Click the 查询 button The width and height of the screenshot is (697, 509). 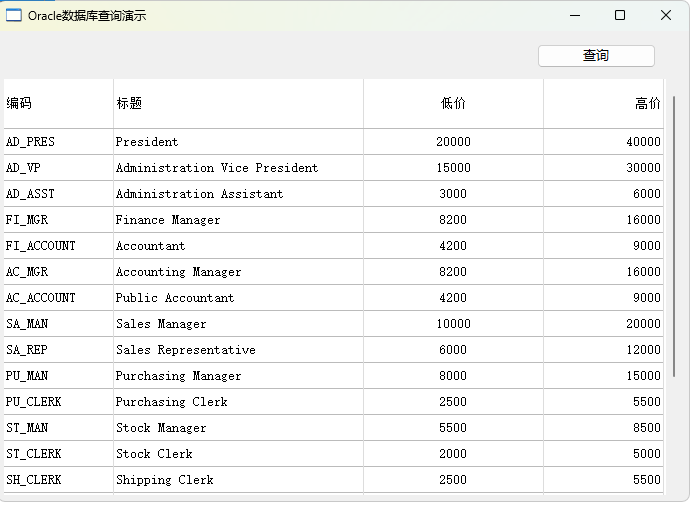pos(596,56)
